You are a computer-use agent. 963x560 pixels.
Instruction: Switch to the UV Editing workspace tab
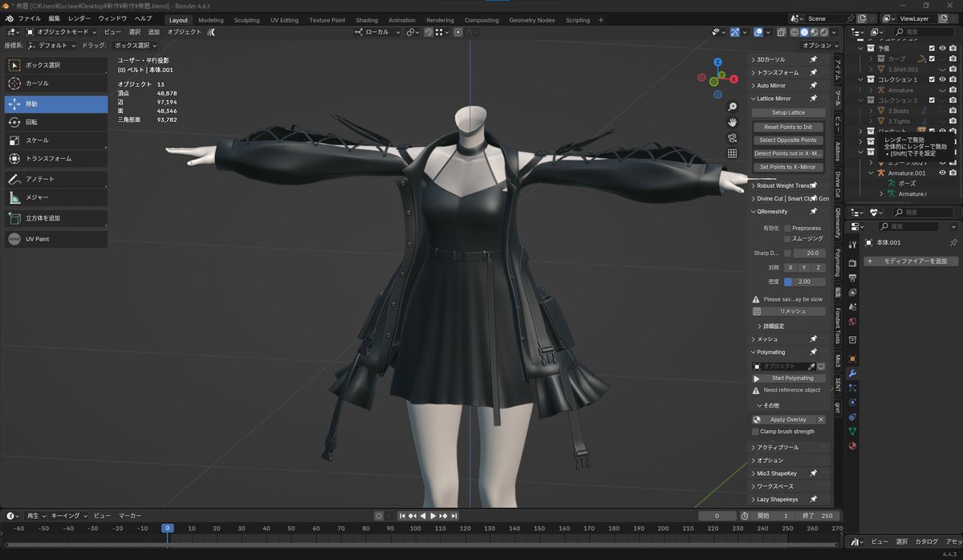[284, 20]
